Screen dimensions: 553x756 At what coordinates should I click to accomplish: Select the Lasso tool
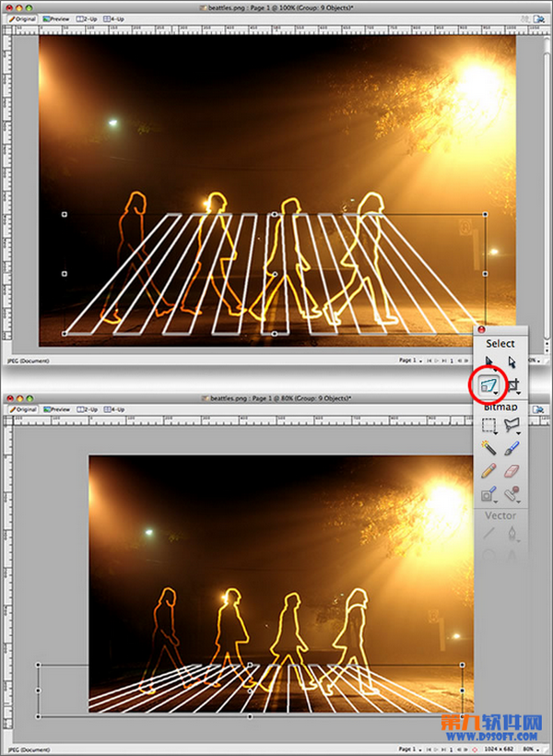click(x=513, y=426)
